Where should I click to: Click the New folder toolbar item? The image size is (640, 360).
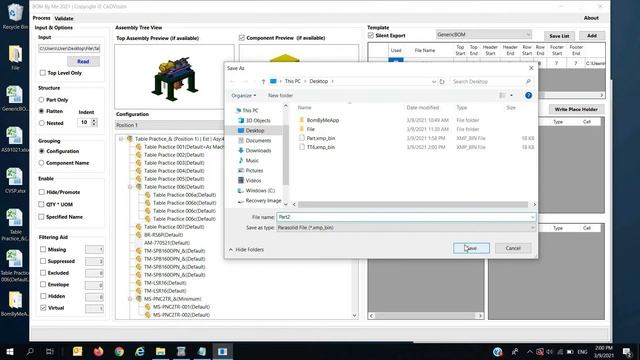pos(280,96)
